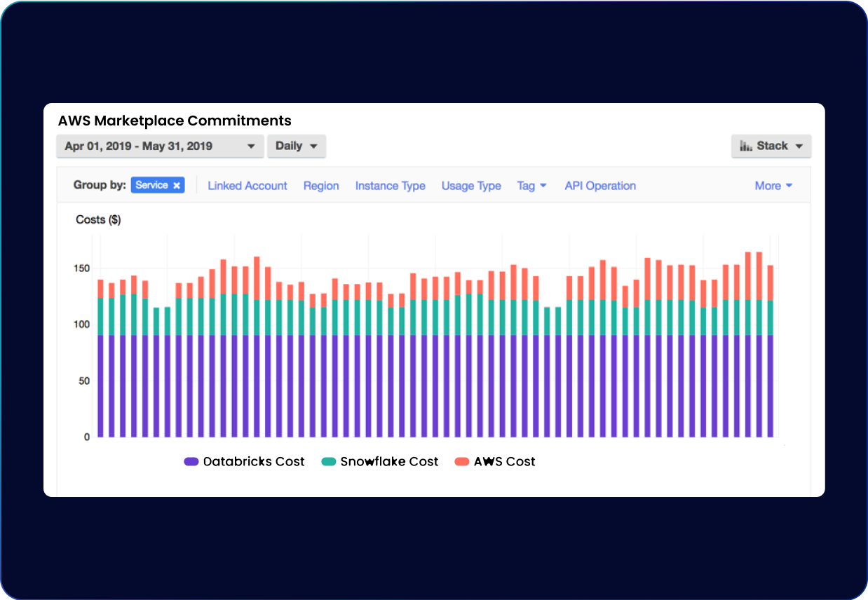Group by Region
The height and width of the screenshot is (600, 868).
click(321, 186)
